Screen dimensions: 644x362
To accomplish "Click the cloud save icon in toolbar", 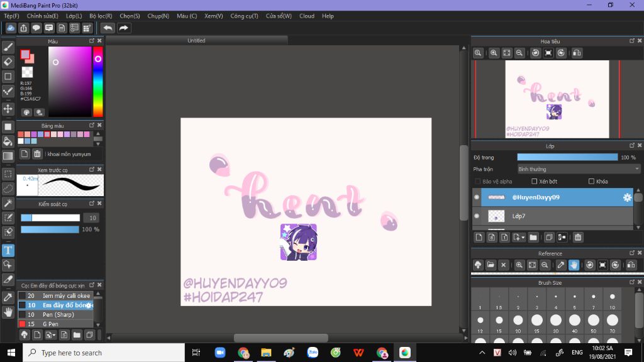I will click(11, 28).
